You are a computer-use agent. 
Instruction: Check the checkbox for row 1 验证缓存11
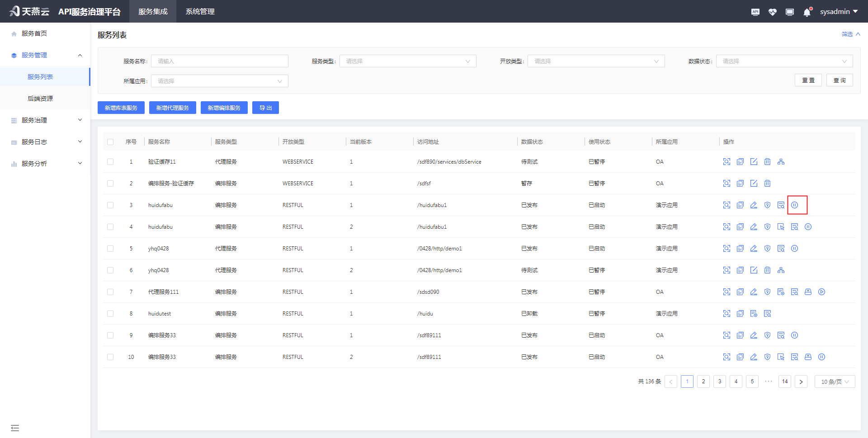point(110,162)
